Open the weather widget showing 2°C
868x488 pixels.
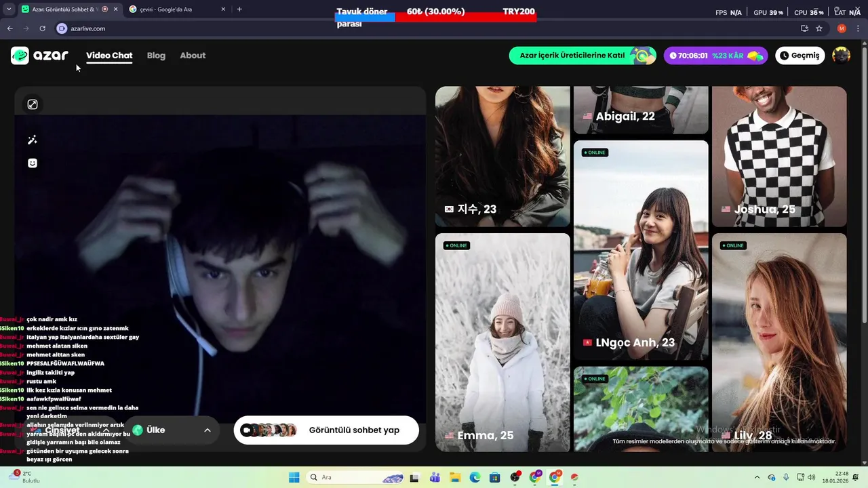point(25,477)
